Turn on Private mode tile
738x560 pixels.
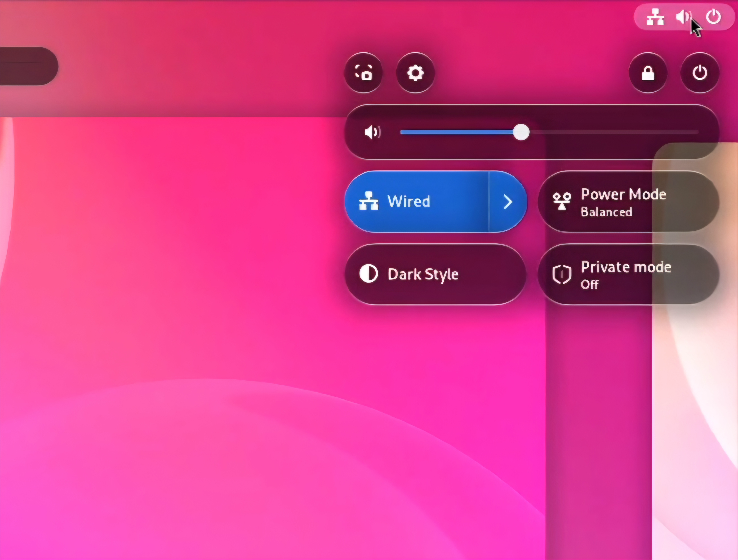628,274
